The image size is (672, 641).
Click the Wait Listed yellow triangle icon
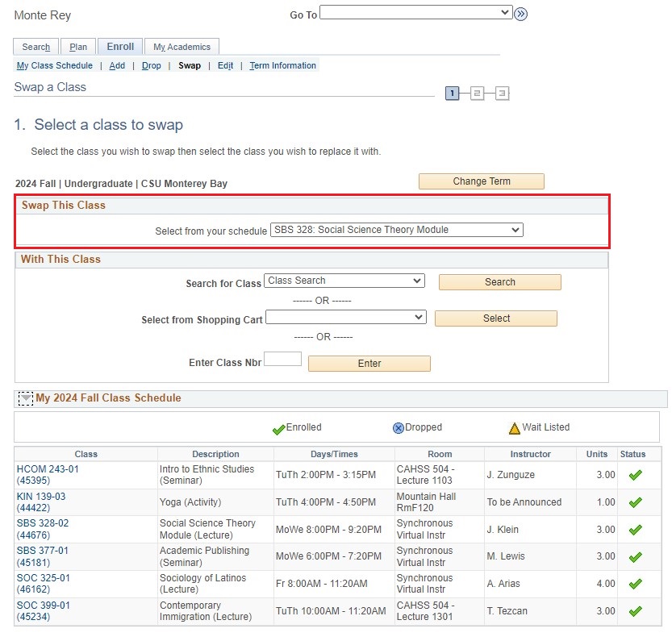(x=514, y=428)
